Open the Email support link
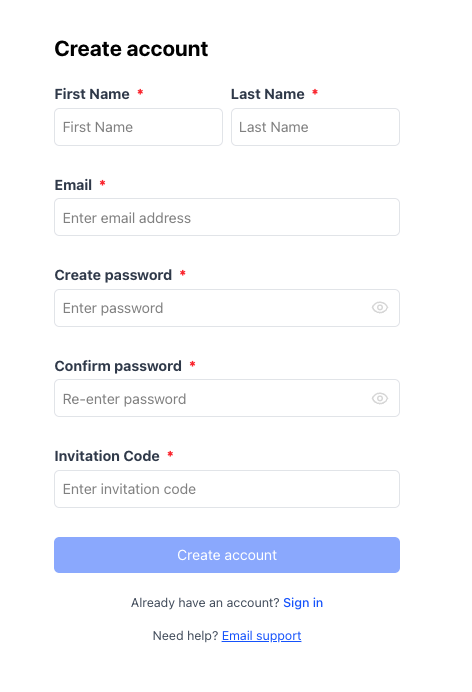This screenshot has width=472, height=692. (x=262, y=636)
